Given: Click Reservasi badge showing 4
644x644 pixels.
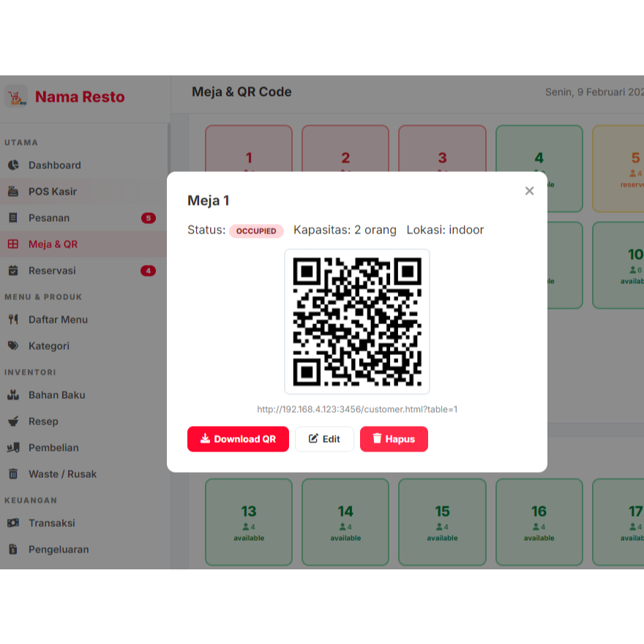Looking at the screenshot, I should pos(149,270).
